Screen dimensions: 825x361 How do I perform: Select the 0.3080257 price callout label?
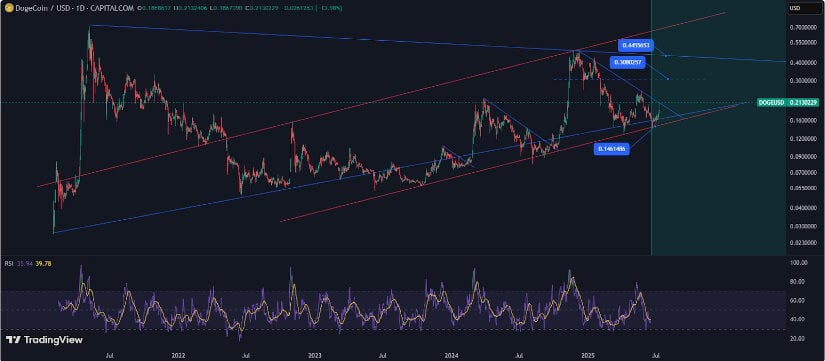627,63
